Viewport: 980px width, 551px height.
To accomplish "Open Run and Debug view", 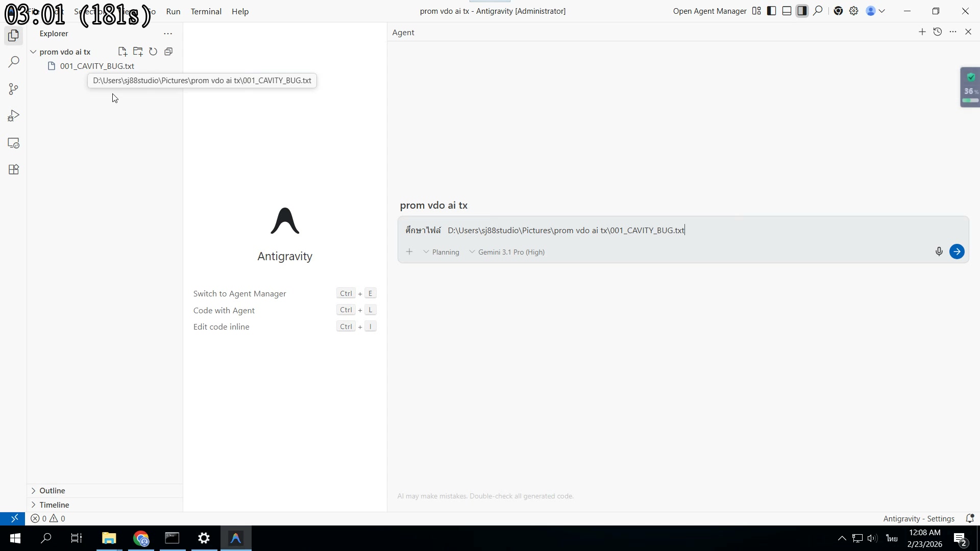I will point(13,115).
